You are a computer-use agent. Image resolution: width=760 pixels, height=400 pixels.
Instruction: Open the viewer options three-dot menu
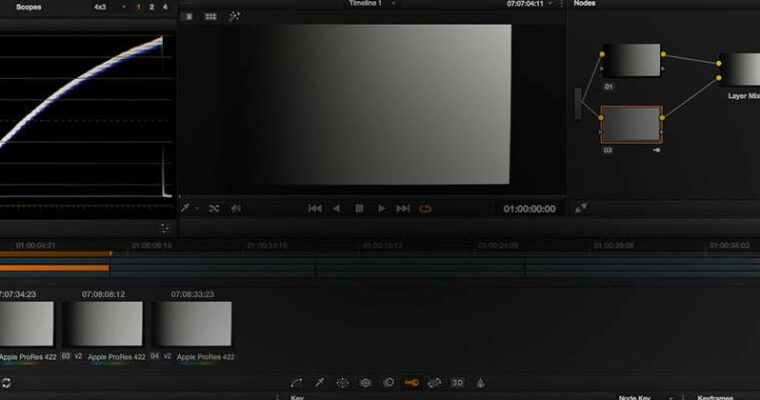(x=562, y=4)
